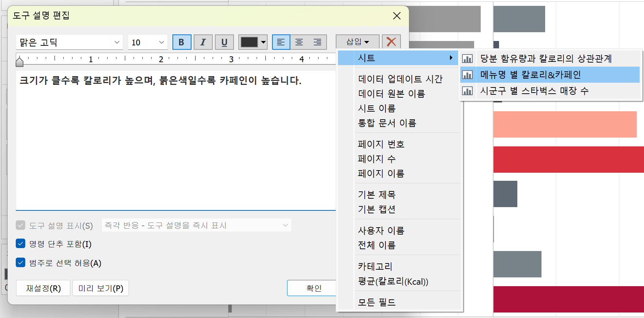Insert 통합 문서 이름 field
The height and width of the screenshot is (318, 644).
387,123
